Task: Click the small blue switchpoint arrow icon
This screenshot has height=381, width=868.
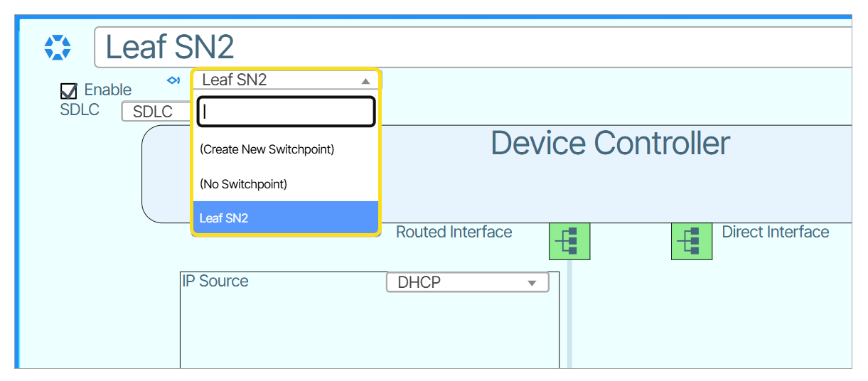Action: point(173,80)
